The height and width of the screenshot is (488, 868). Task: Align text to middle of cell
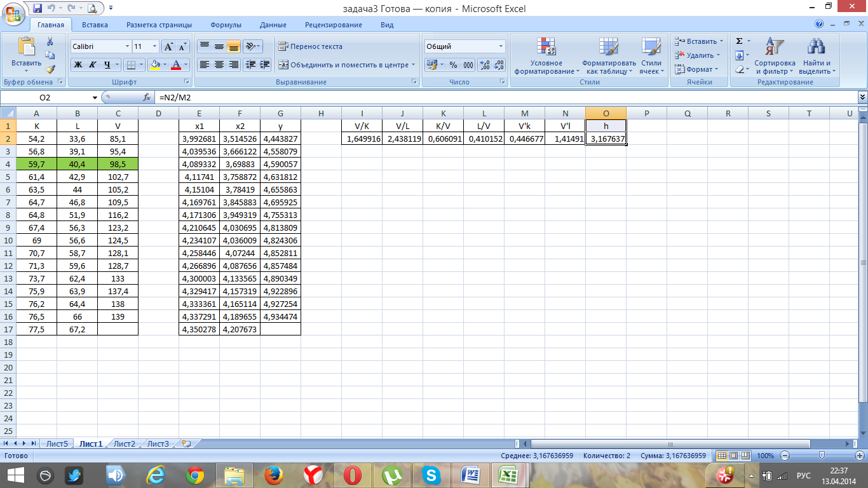(219, 46)
